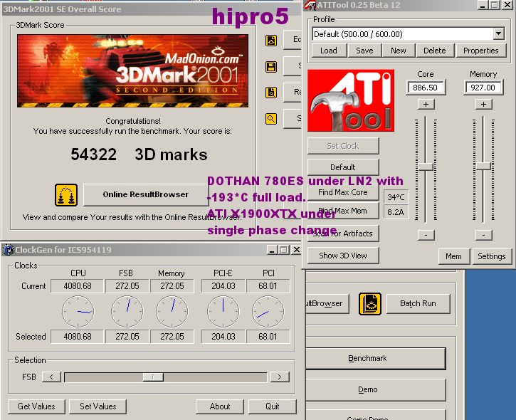Open profile Properties in ATITool
This screenshot has height=420, width=516.
[x=481, y=51]
